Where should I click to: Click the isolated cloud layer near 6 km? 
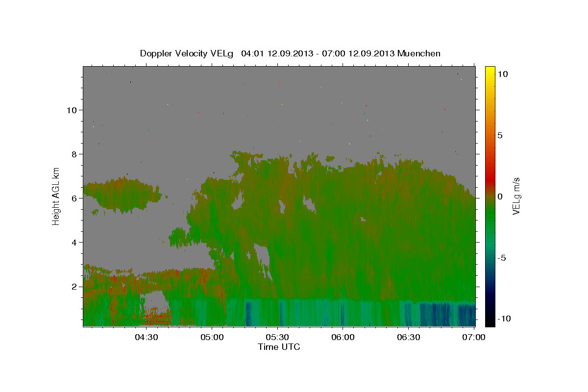(x=122, y=195)
